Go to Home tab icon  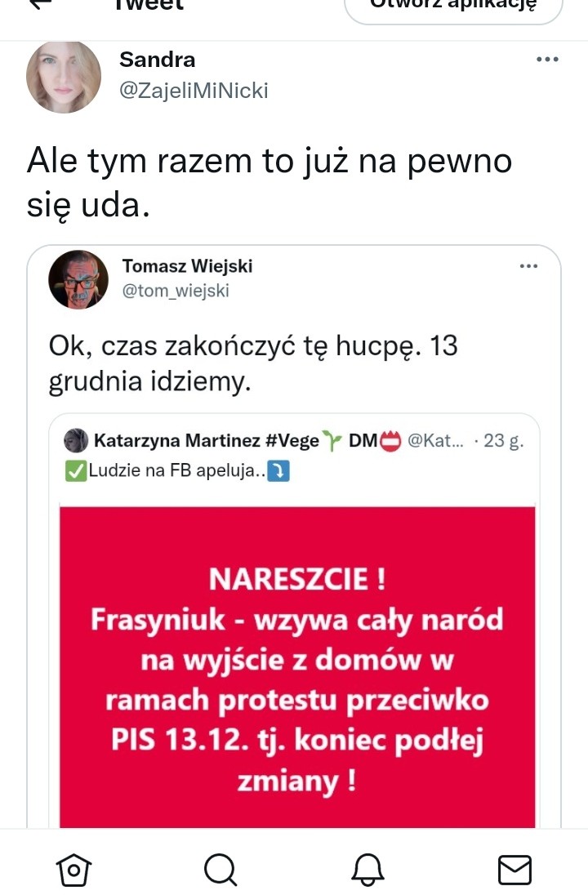[73, 870]
